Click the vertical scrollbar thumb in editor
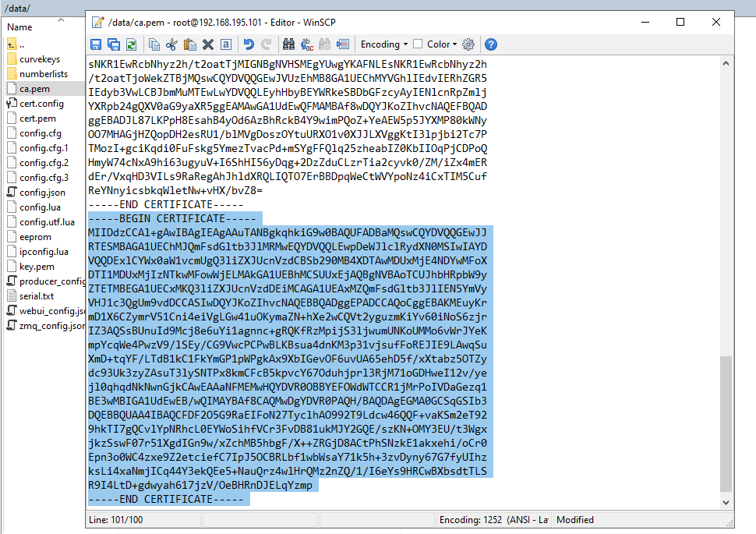Screen dimensions: 756x534 point(726,424)
